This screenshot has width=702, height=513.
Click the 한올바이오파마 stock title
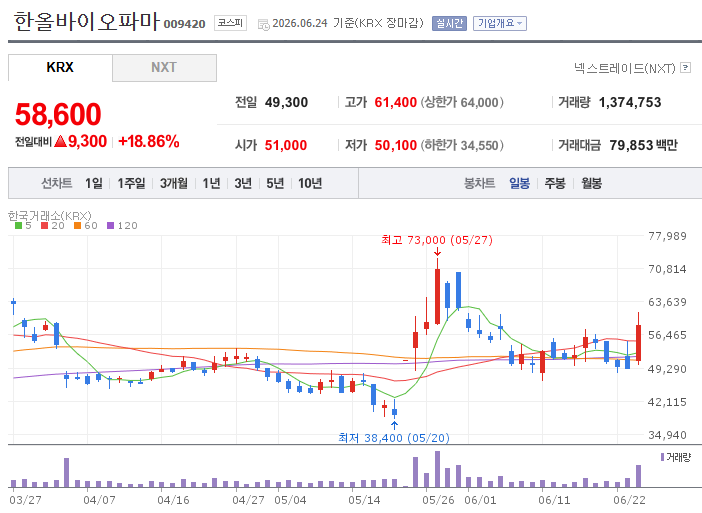(x=86, y=21)
